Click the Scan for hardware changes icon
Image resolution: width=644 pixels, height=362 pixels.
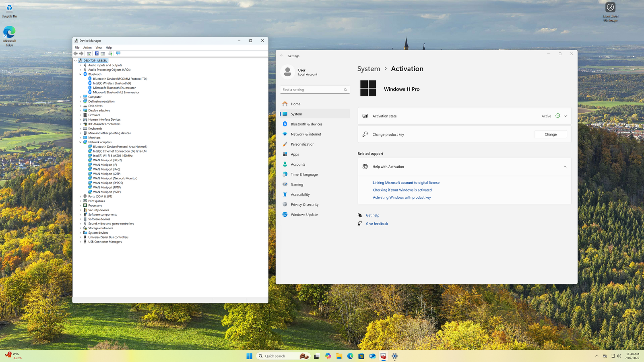118,53
